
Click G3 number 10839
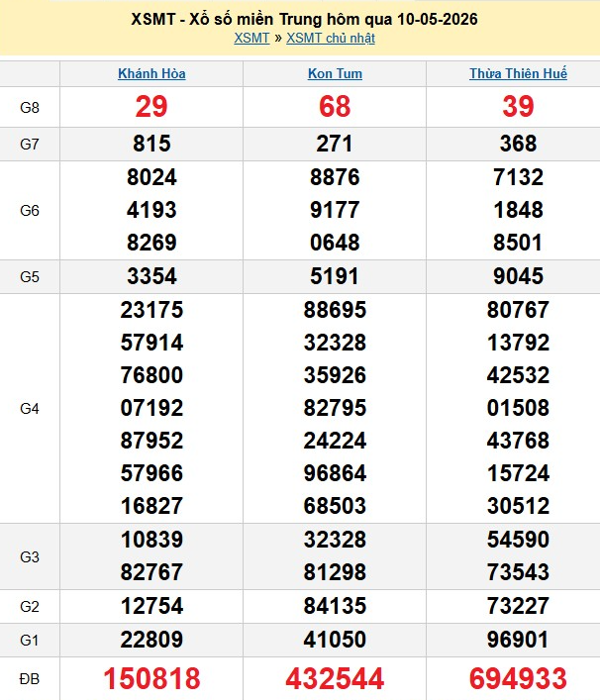[x=151, y=540]
